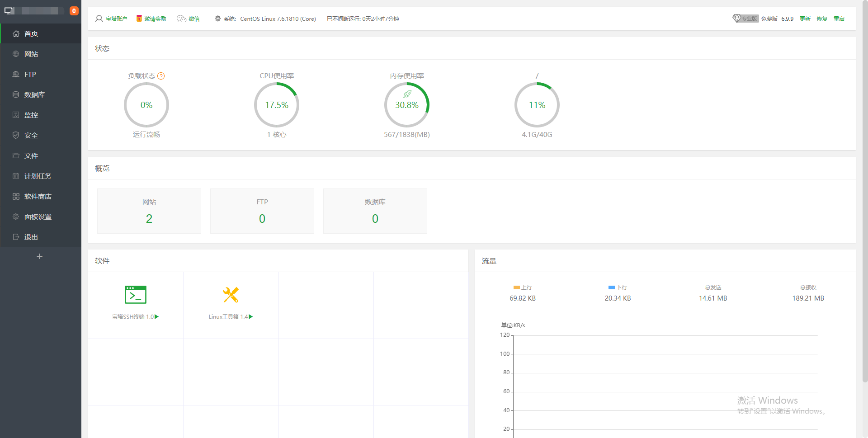
Task: Open the 邀请奖励 invitation reward link
Action: click(155, 19)
